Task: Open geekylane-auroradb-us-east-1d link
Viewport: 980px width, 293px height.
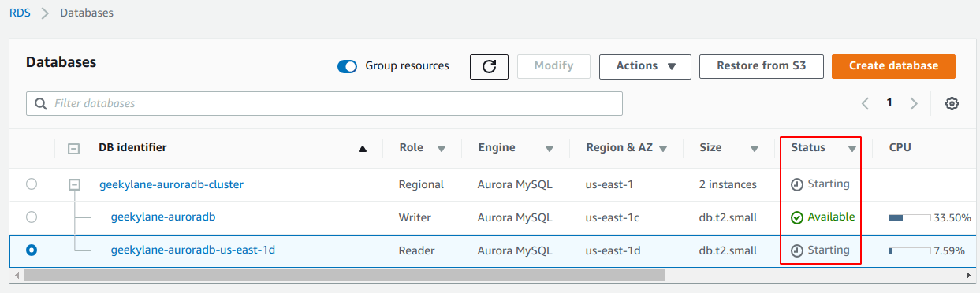Action: click(192, 250)
